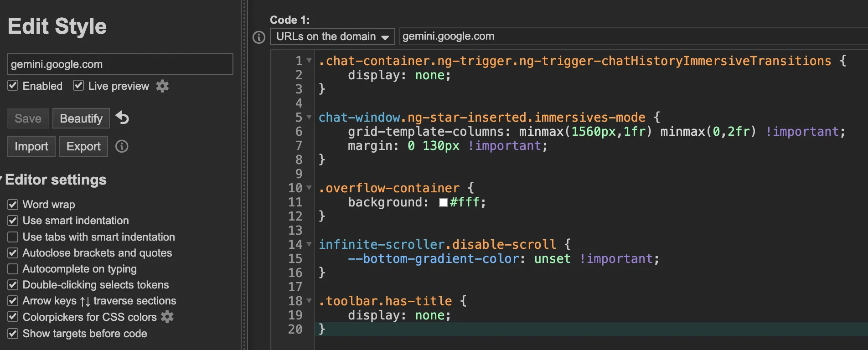The width and height of the screenshot is (868, 350).
Task: Open Colorpickers for CSS colors gear settings
Action: coord(167,317)
